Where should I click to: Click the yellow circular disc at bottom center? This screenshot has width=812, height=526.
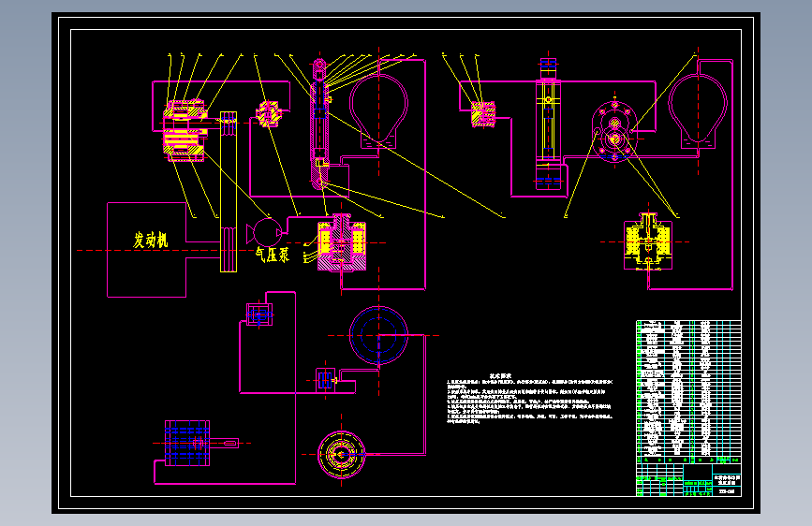[341, 455]
